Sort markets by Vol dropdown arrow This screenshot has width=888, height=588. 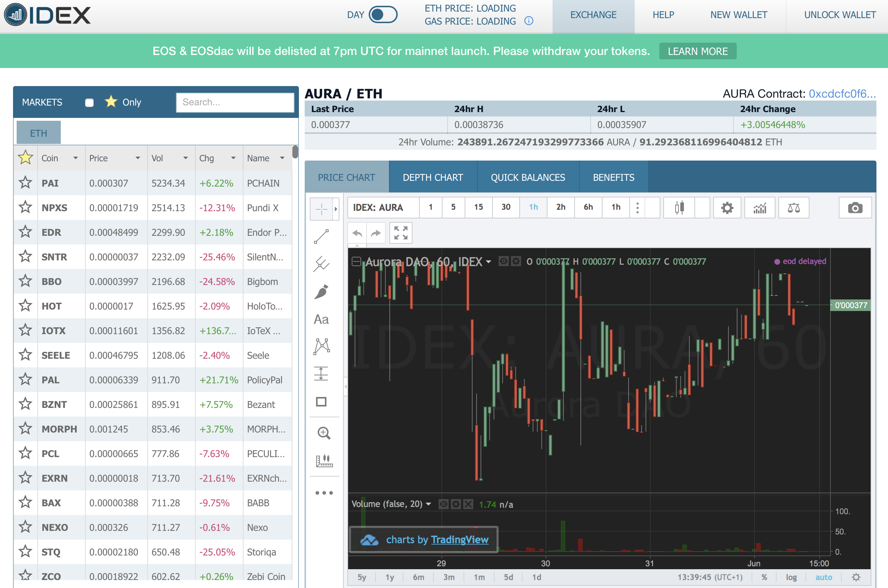coord(185,158)
